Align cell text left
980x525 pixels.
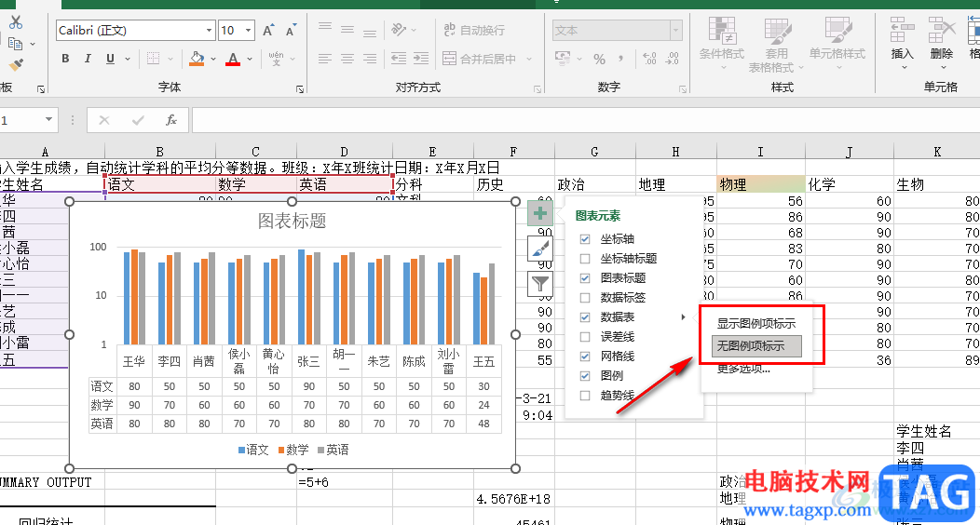(325, 59)
